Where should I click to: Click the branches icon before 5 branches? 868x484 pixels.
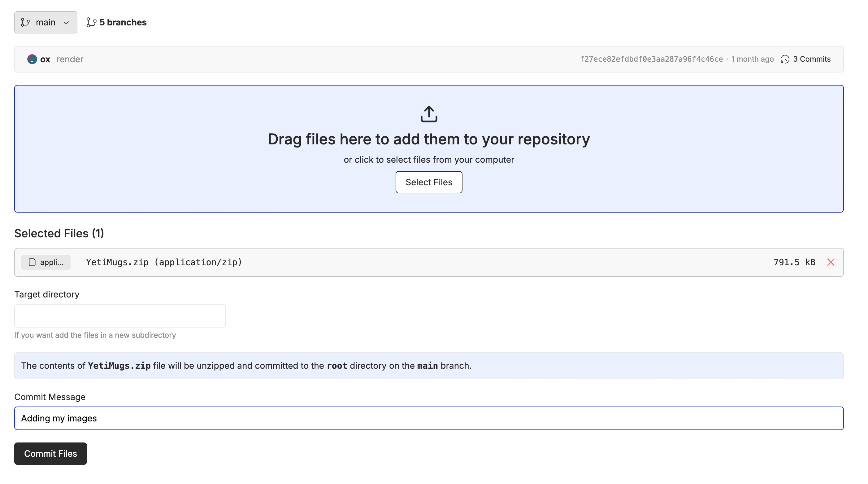pos(91,22)
